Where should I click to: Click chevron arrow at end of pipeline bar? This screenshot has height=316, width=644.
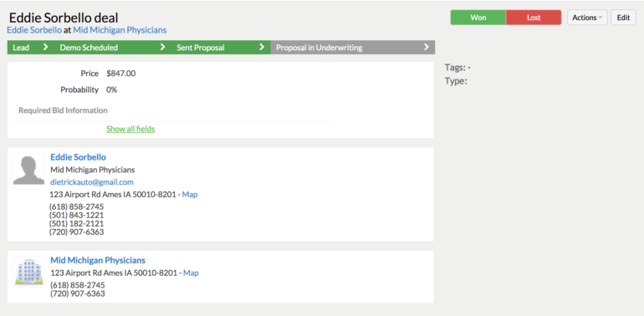coord(427,47)
